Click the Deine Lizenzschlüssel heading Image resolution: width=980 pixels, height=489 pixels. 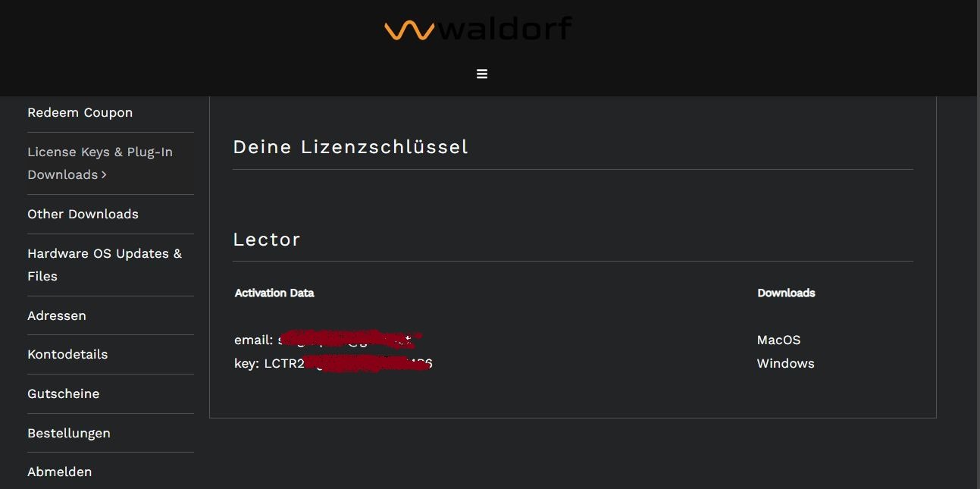coord(350,146)
